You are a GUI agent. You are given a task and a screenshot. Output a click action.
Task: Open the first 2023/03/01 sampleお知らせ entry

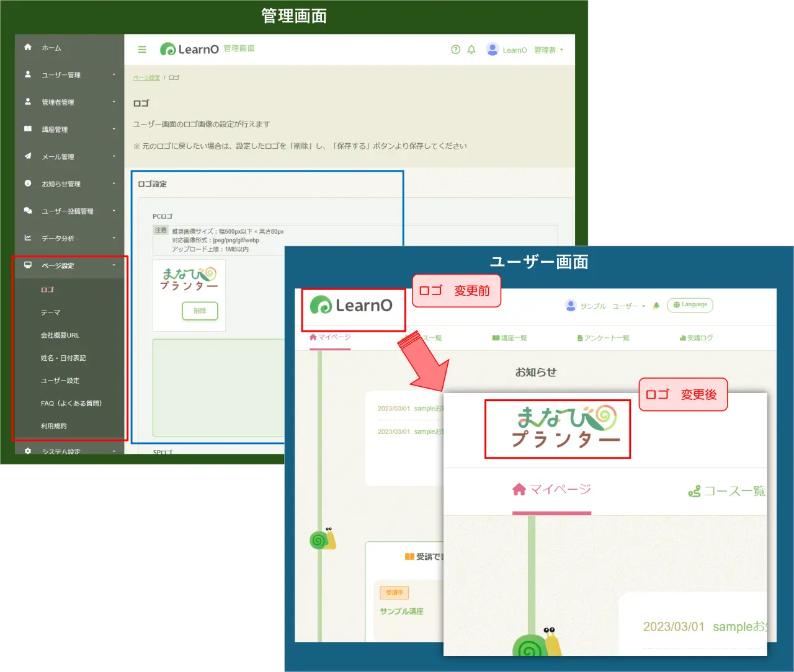(x=411, y=409)
